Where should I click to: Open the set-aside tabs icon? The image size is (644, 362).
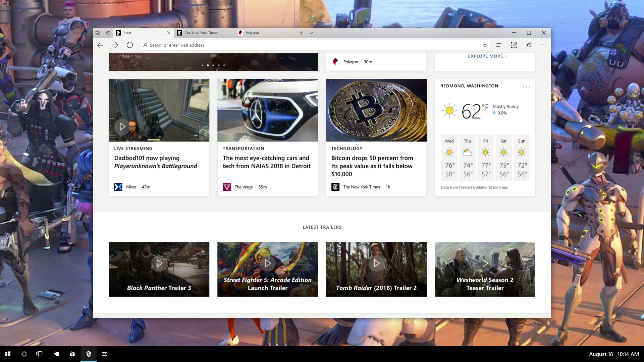pyautogui.click(x=98, y=33)
